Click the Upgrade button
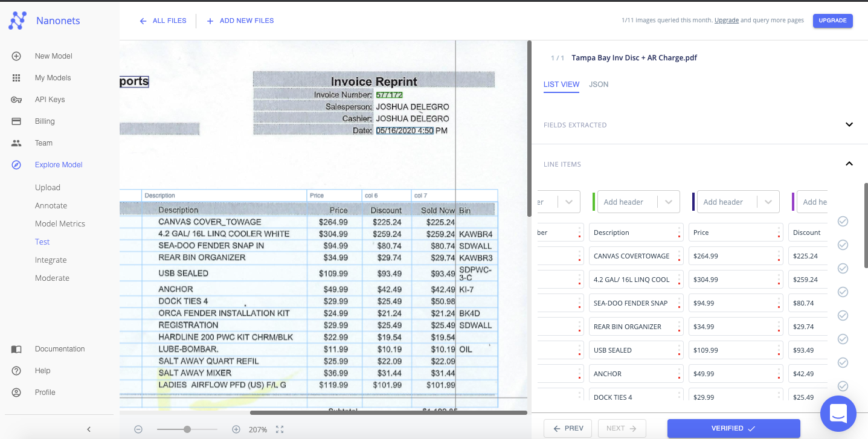 (832, 21)
